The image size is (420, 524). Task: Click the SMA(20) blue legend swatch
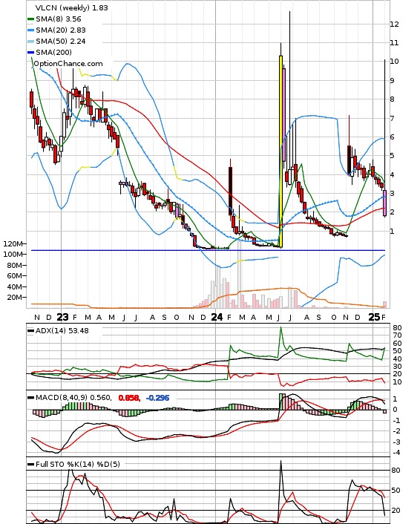coord(30,30)
